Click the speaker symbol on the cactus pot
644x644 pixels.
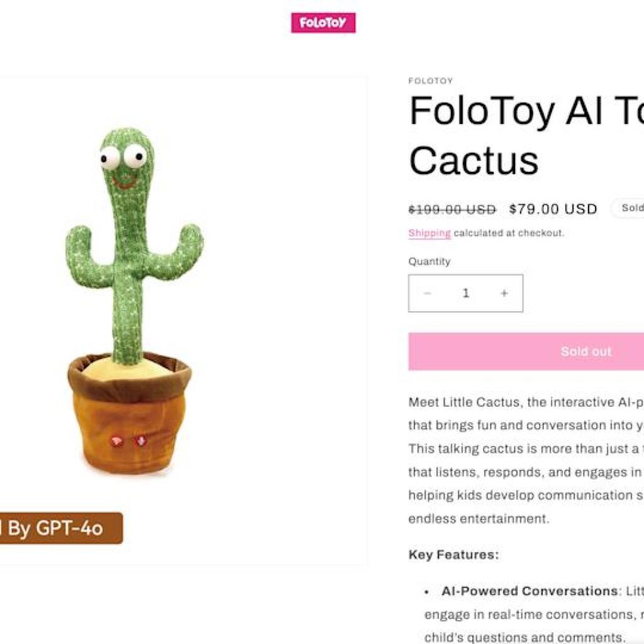point(141,442)
